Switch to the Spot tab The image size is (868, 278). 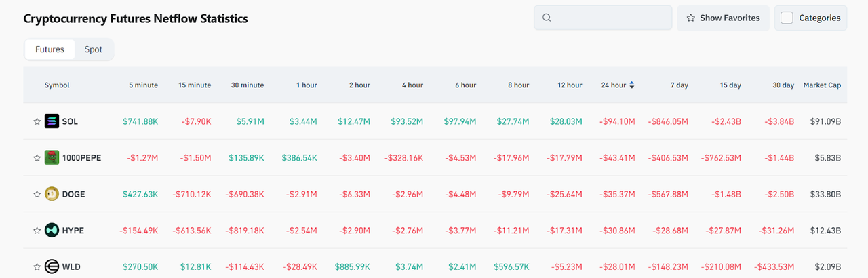point(94,49)
